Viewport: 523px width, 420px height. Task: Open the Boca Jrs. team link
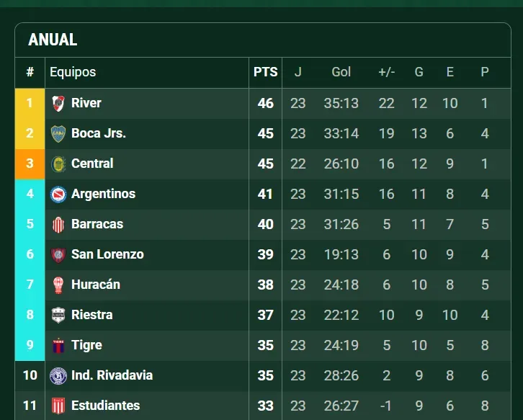pos(99,133)
